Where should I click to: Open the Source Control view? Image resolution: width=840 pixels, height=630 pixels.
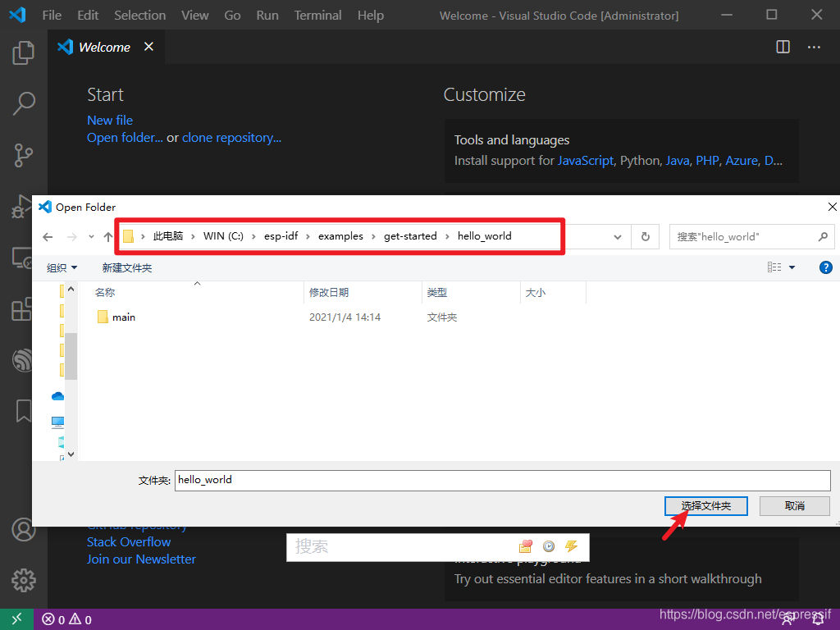[x=24, y=155]
